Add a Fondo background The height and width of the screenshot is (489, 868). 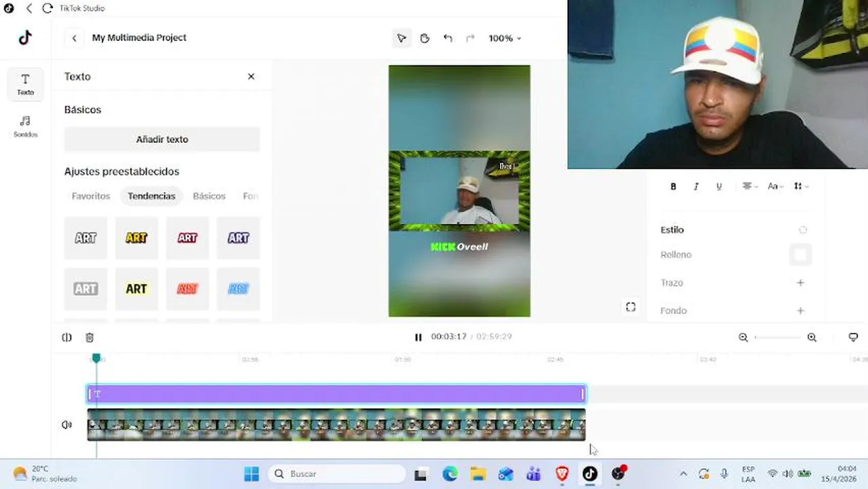(800, 310)
